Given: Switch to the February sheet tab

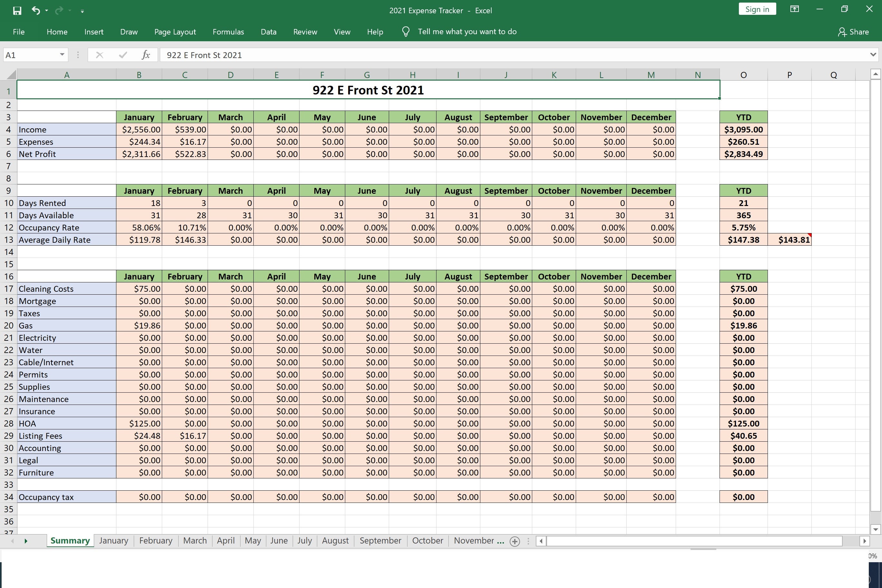Looking at the screenshot, I should coord(156,540).
